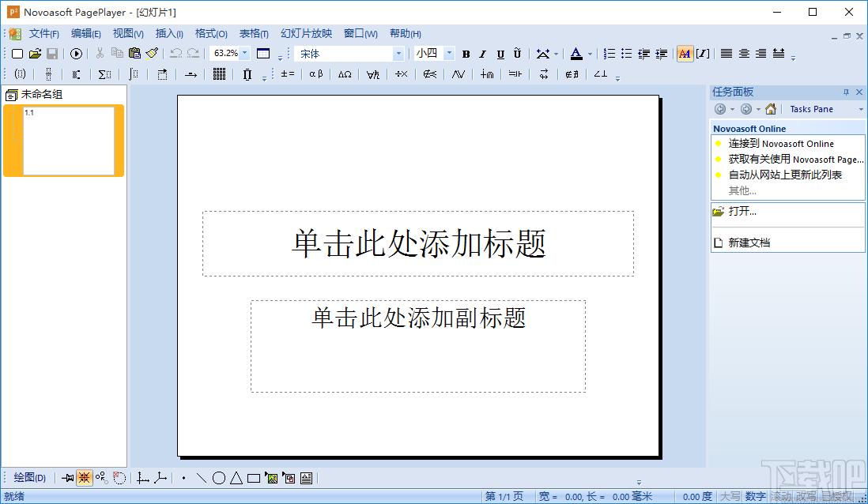This screenshot has width=868, height=504.
Task: Select the format painter brush icon
Action: click(153, 53)
